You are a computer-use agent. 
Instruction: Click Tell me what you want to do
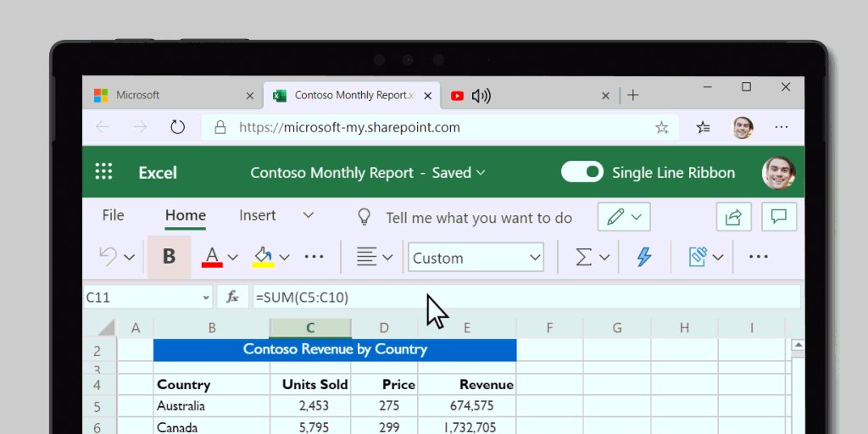pyautogui.click(x=479, y=218)
